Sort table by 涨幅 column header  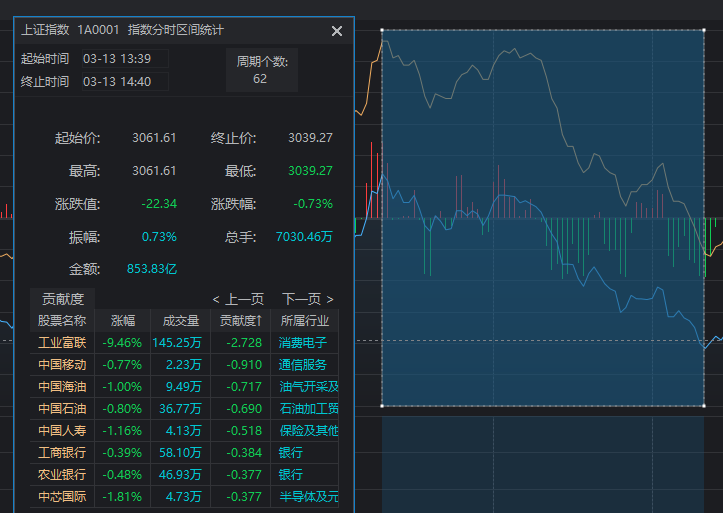coord(122,321)
